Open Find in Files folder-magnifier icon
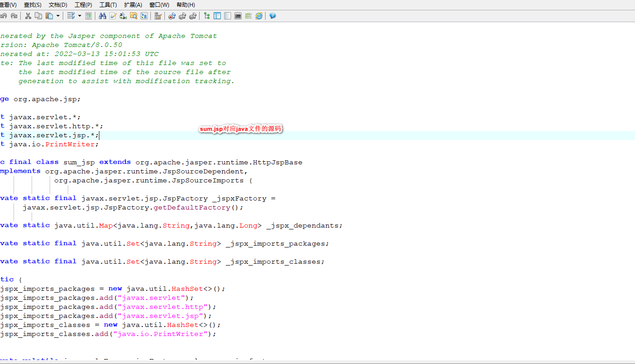Screen dimensions: 635x364 134,16
